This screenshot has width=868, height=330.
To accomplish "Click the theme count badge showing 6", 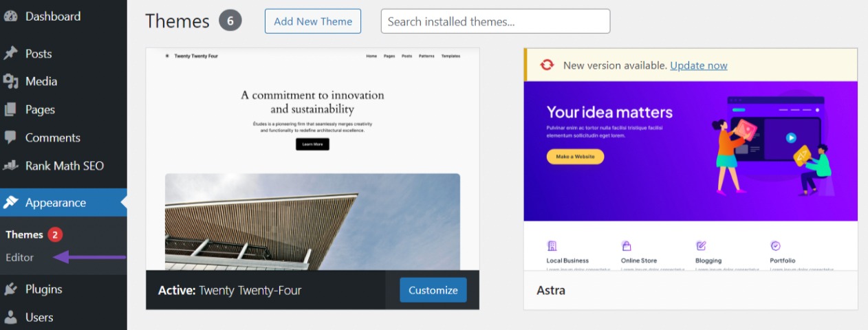I will click(230, 21).
